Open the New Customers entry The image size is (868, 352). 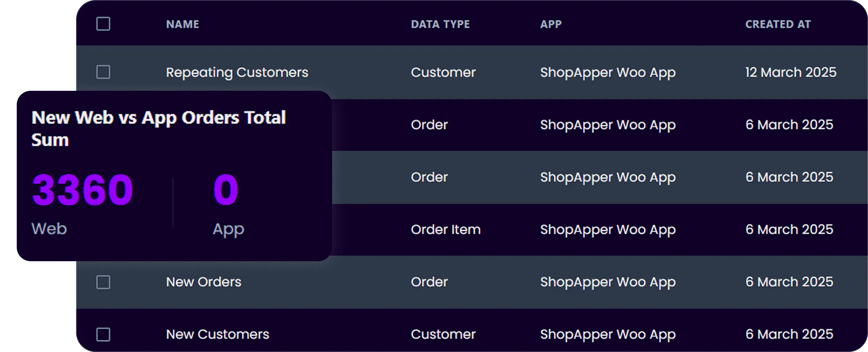coord(218,334)
